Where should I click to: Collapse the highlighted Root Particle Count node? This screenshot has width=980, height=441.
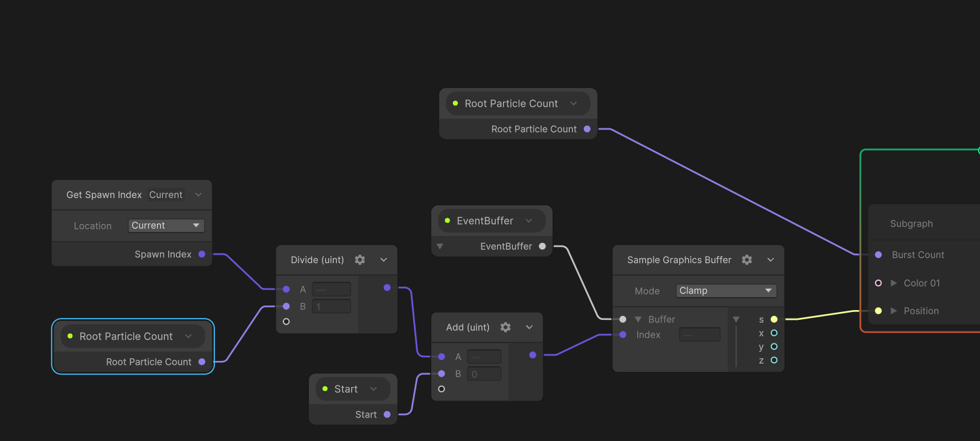[188, 336]
